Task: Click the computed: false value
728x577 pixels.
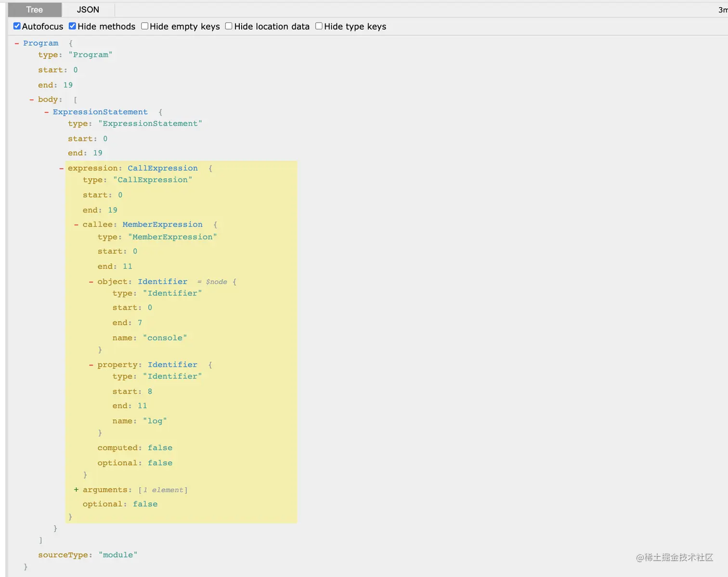Action: 160,448
